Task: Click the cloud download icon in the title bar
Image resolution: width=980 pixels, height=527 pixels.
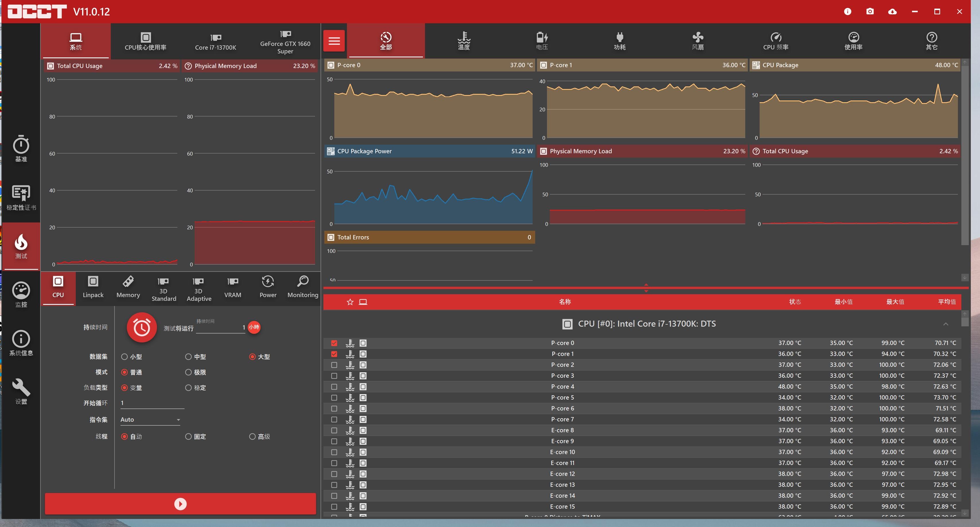Action: tap(892, 11)
